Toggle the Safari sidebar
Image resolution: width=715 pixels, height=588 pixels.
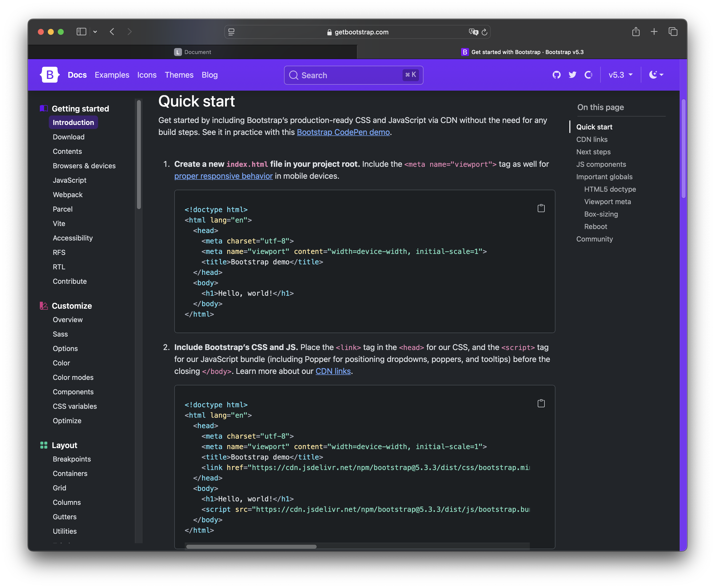81,32
